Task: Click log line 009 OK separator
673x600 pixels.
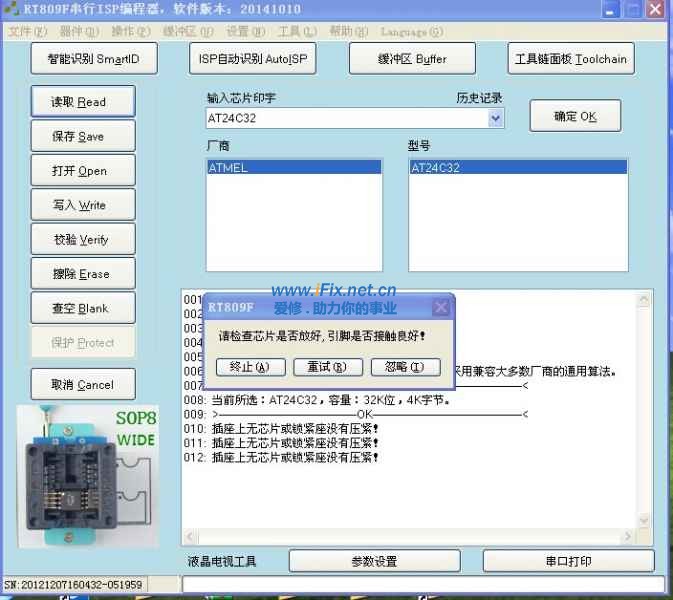Action: coord(356,414)
